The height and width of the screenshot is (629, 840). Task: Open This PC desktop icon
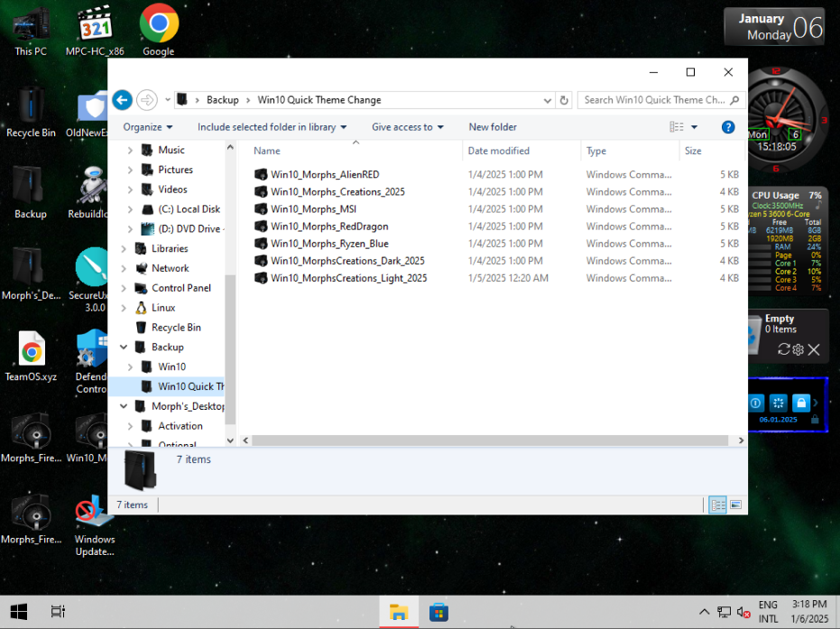pos(31,31)
